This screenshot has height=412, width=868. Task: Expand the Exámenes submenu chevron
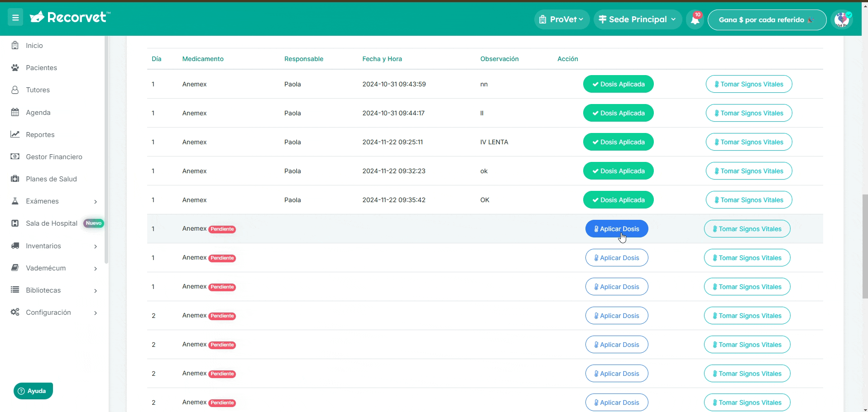click(x=95, y=202)
